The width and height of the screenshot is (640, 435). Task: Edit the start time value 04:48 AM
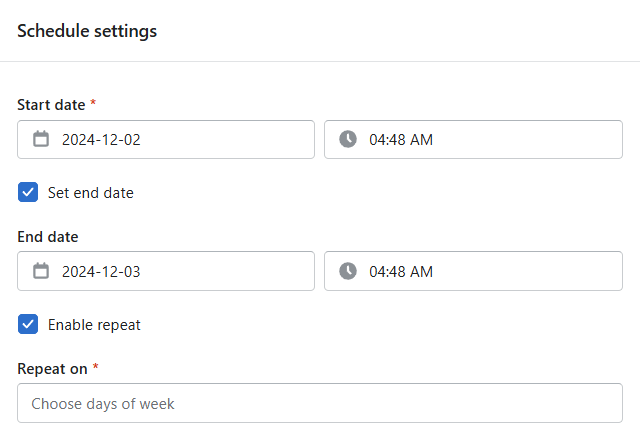click(x=473, y=139)
